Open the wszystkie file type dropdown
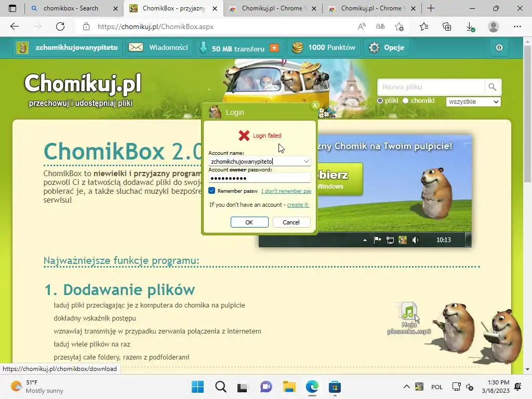 (x=473, y=102)
